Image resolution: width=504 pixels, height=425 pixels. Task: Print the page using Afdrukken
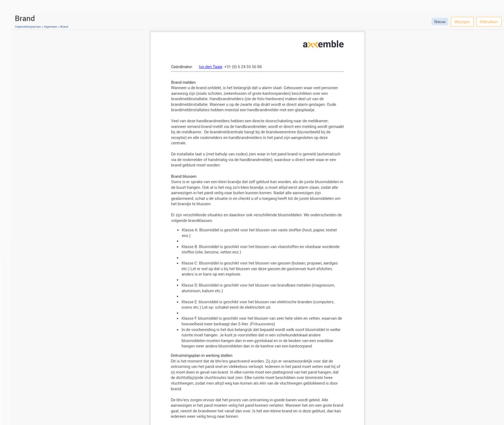(488, 22)
